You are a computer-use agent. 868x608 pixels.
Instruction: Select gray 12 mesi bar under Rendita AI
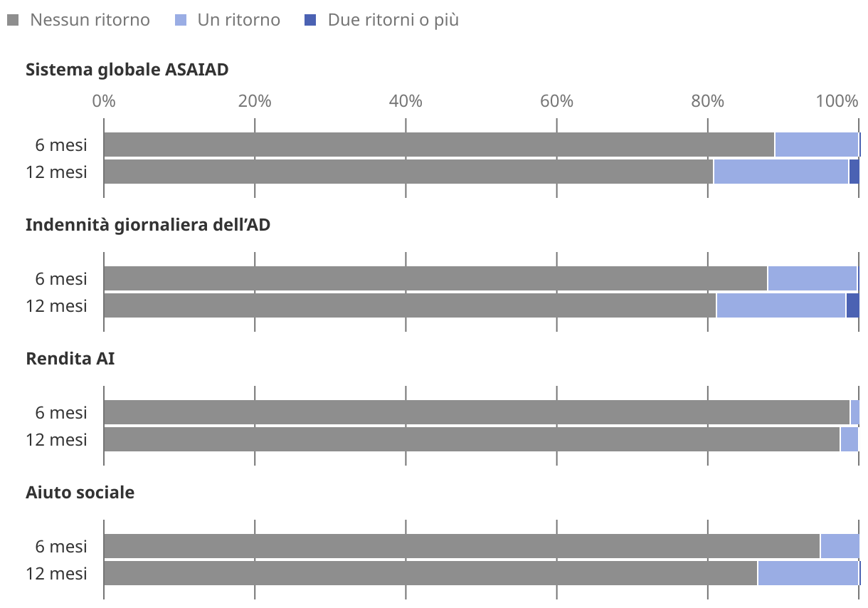coord(471,439)
